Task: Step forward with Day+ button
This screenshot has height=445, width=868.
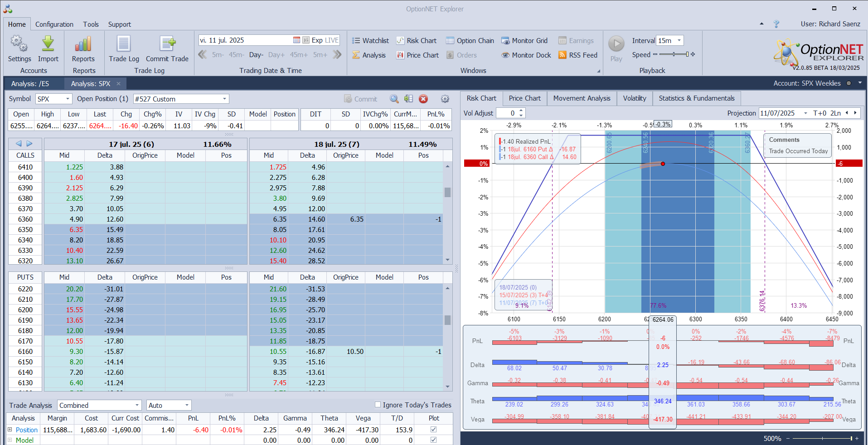Action: click(x=276, y=55)
